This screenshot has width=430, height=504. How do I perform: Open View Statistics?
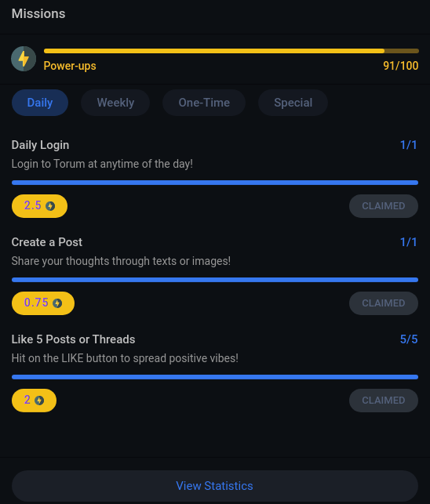coord(215,486)
